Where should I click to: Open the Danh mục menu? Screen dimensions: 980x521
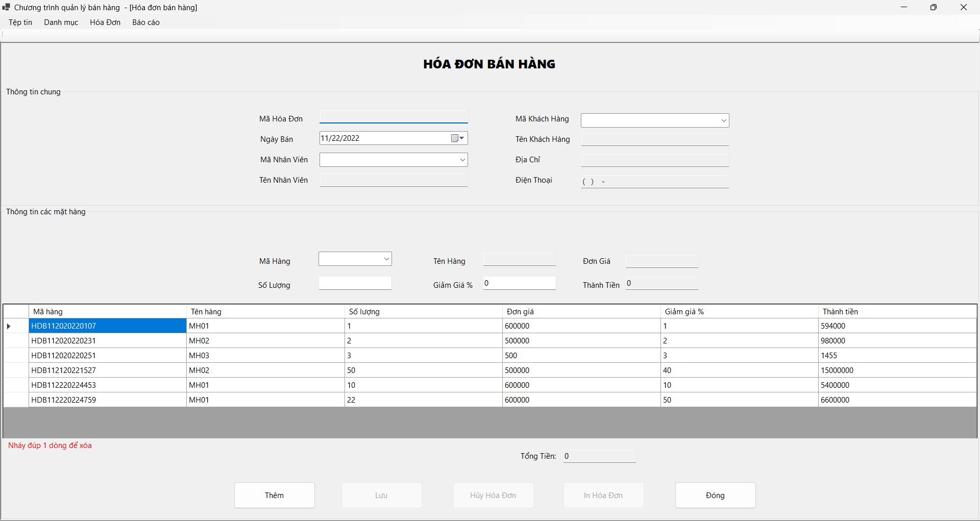[x=61, y=22]
